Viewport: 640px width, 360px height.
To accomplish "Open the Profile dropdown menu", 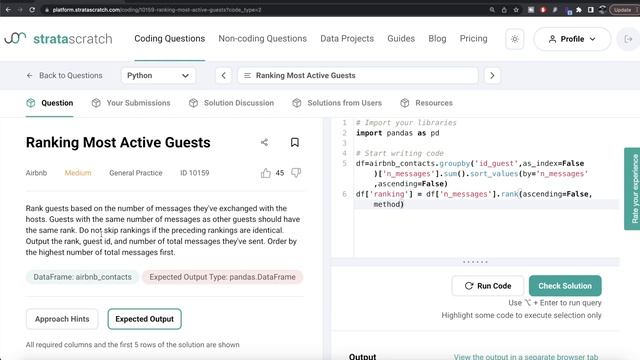I will [x=572, y=39].
